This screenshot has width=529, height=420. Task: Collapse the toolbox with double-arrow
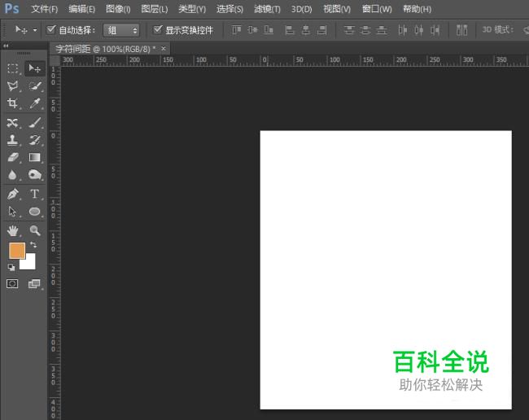6,46
